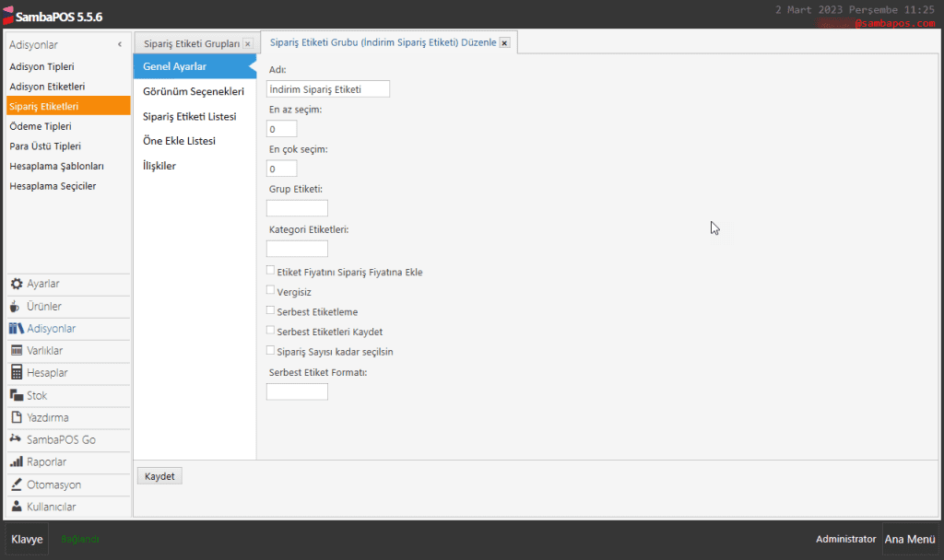This screenshot has width=944, height=560.
Task: Open Ürünler via the cup icon
Action: [17, 307]
